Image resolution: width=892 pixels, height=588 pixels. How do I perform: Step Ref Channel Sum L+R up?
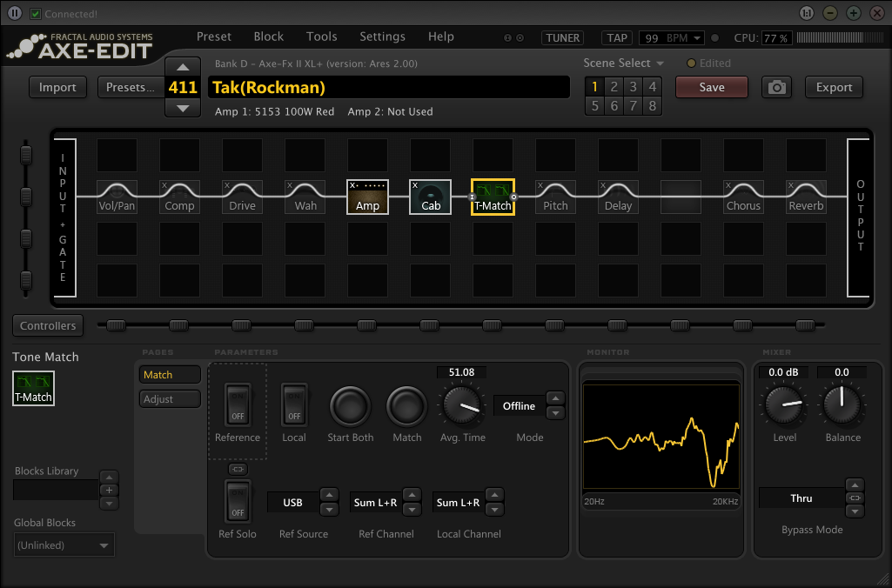tap(412, 495)
